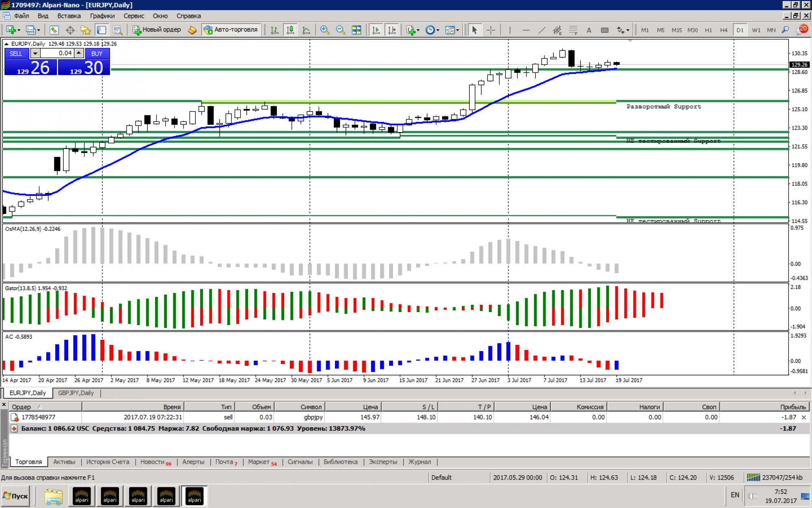Click the Zoom In magnifier icon
Viewport: 812px width, 508px height.
tap(324, 30)
